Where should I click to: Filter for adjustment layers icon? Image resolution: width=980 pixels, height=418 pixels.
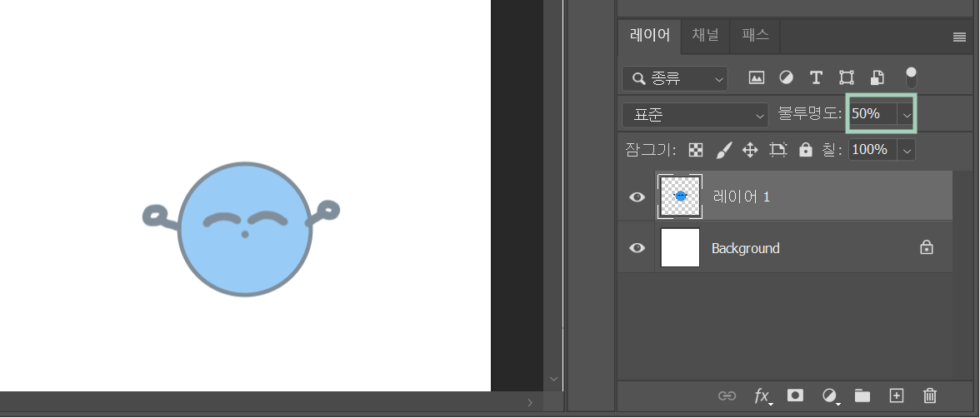point(786,78)
